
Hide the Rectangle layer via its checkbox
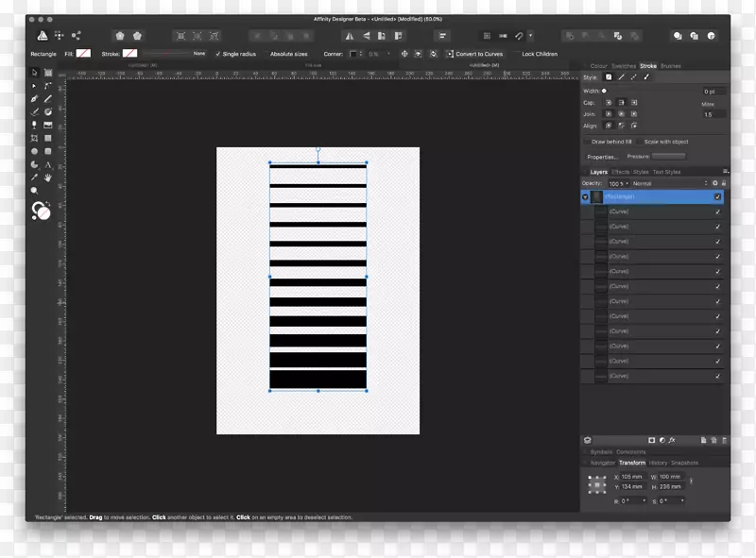click(718, 197)
